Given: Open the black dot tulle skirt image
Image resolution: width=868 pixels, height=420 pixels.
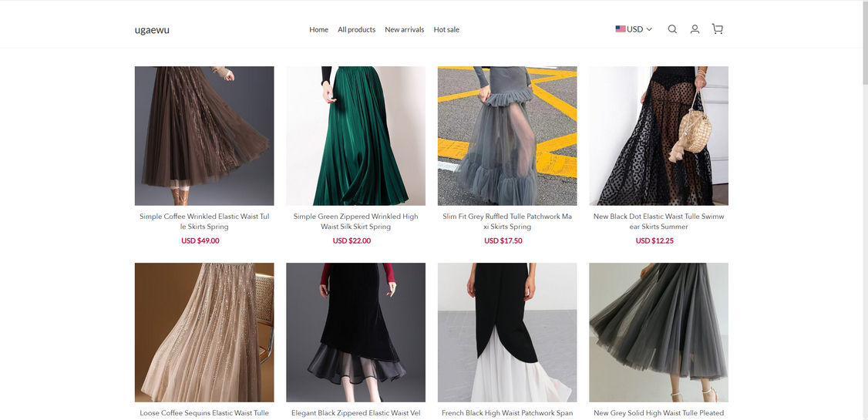Looking at the screenshot, I should coord(659,136).
